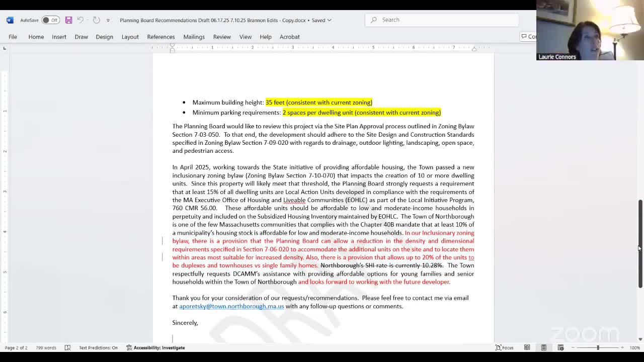Open the Acrobat tab
The height and width of the screenshot is (362, 644).
290,37
